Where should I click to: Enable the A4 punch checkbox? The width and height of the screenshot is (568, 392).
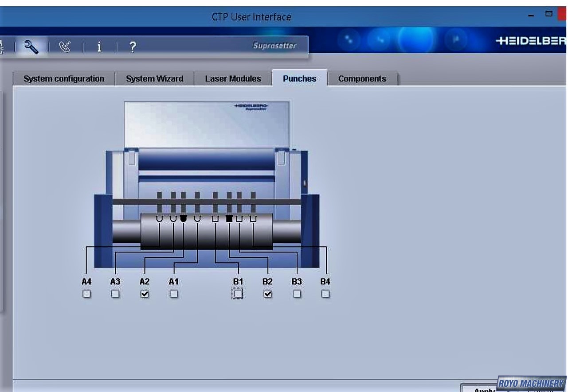click(x=86, y=294)
